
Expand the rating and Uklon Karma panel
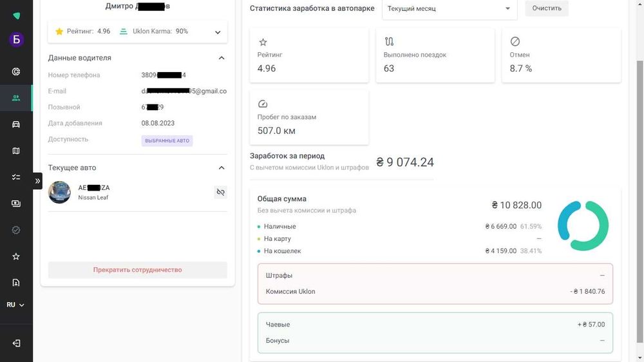click(218, 32)
